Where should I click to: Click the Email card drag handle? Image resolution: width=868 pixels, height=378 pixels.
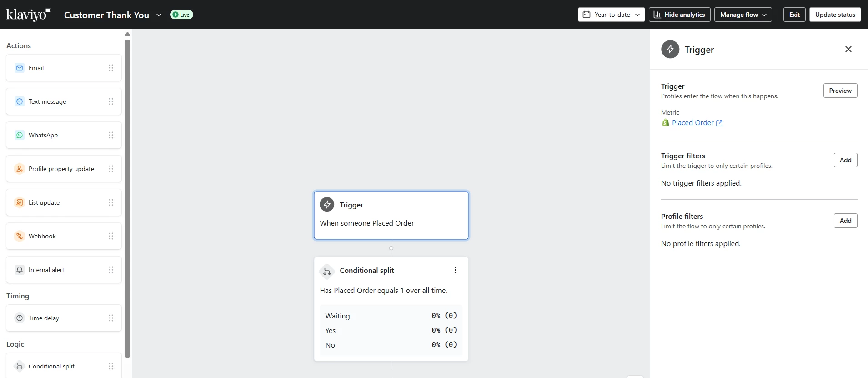[x=111, y=68]
